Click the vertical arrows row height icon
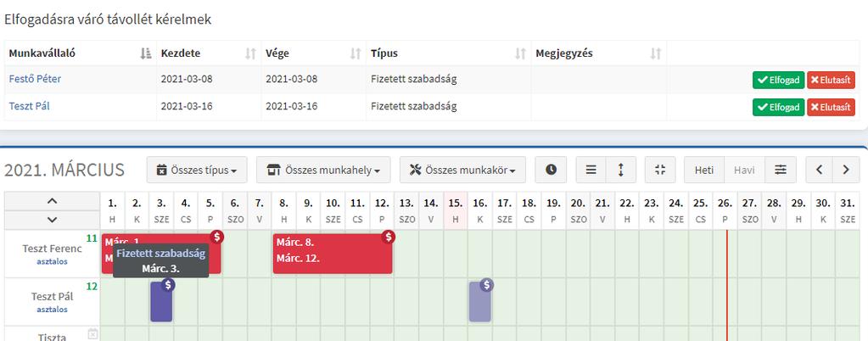 pyautogui.click(x=620, y=170)
